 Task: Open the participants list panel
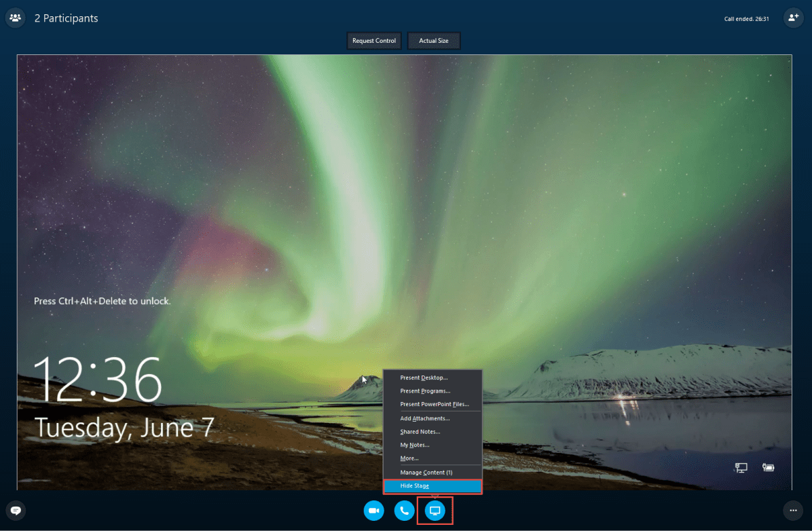pyautogui.click(x=15, y=17)
